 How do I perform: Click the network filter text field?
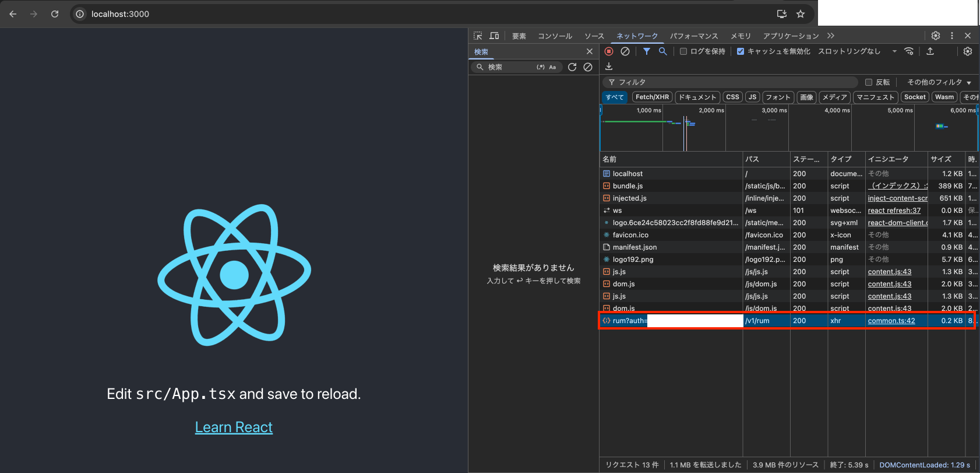pos(731,82)
